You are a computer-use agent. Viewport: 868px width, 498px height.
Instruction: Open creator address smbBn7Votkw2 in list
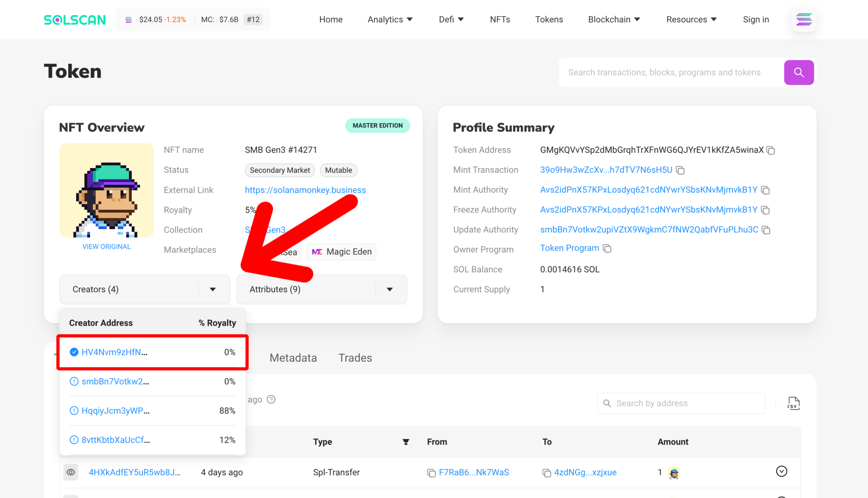[115, 382]
